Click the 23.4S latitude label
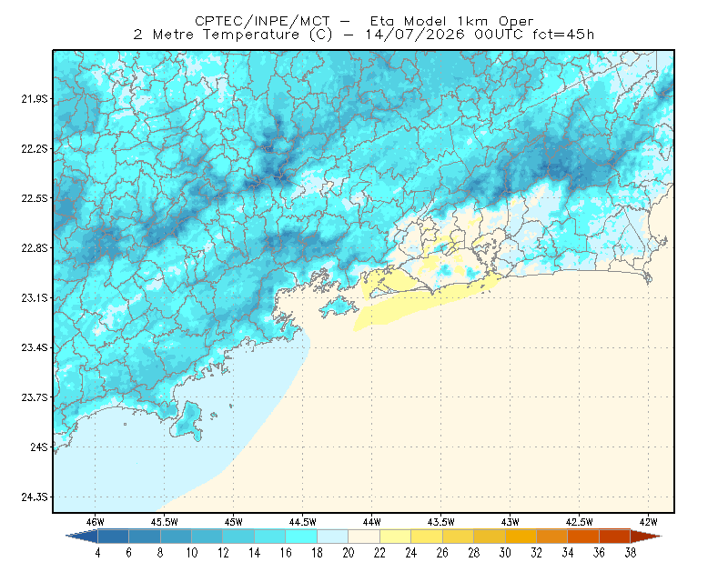The height and width of the screenshot is (562, 728). pos(35,347)
